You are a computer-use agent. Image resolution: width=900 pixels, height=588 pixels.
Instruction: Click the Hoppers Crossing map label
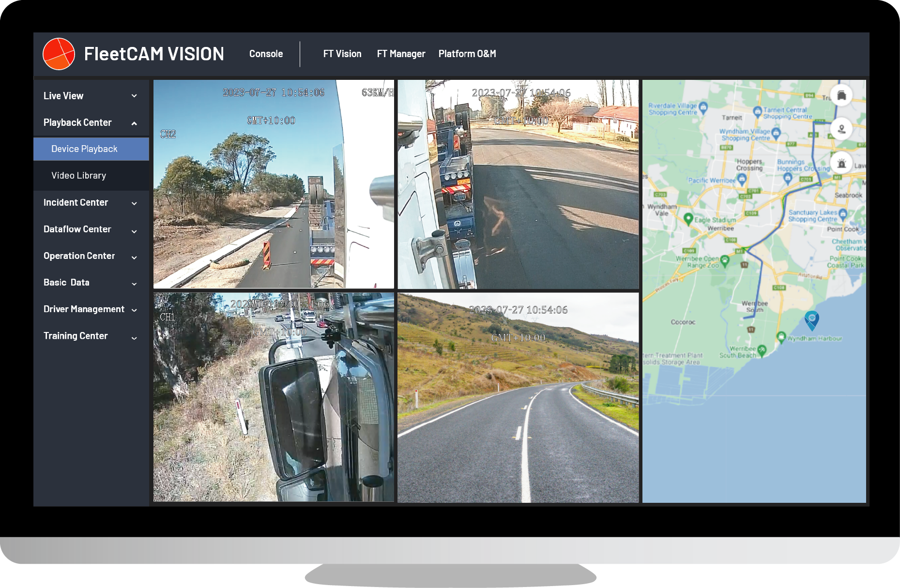[x=749, y=165]
